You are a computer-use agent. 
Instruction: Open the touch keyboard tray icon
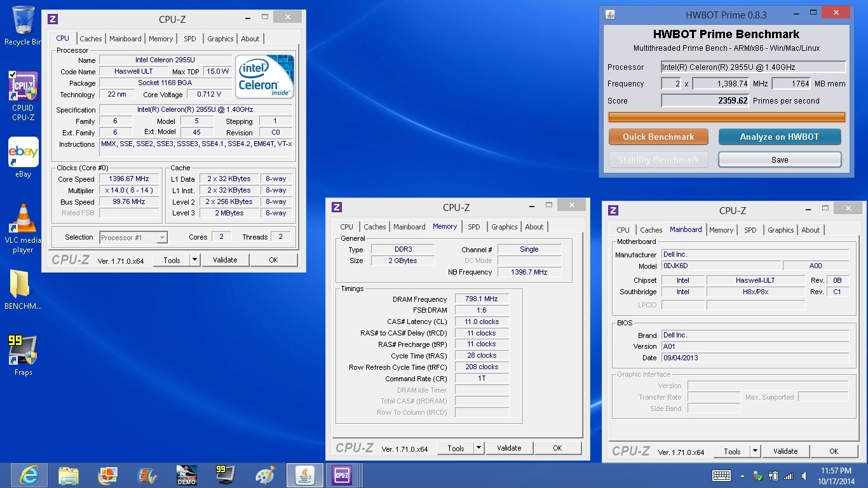point(721,475)
